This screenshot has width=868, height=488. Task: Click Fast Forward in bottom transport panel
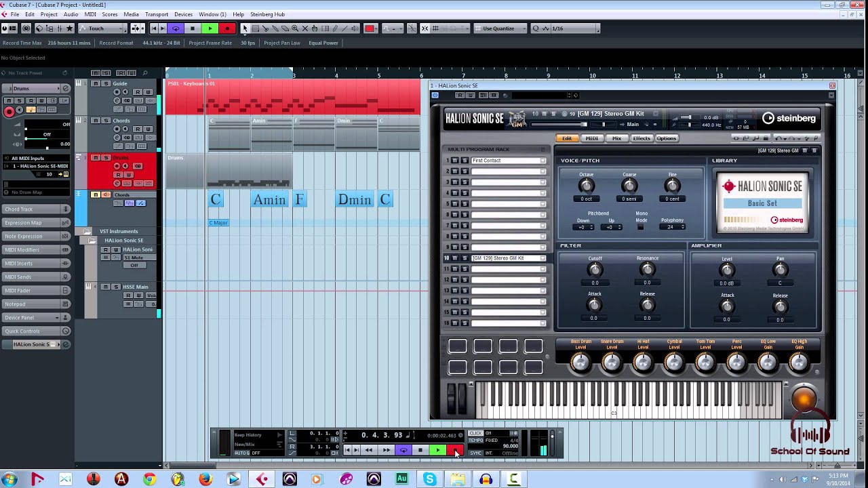coord(387,450)
